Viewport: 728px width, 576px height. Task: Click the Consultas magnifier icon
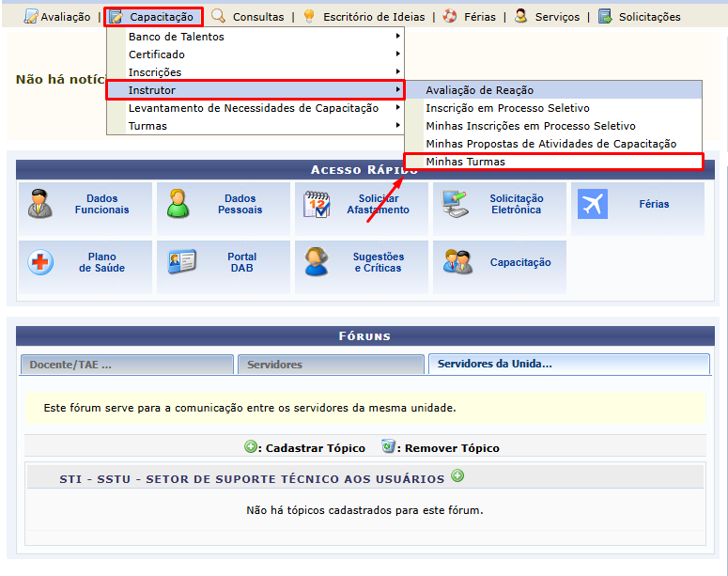[218, 16]
